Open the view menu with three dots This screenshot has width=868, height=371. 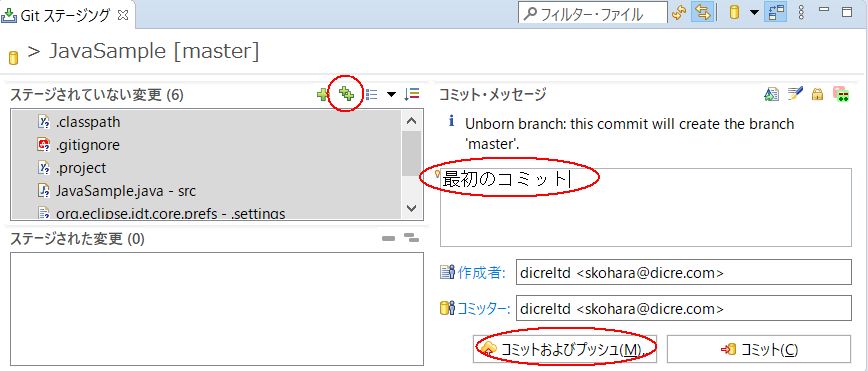pos(801,13)
